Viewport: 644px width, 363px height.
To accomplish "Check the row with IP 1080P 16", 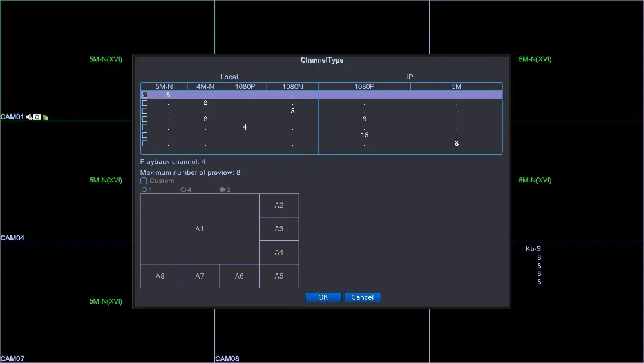I will [144, 135].
